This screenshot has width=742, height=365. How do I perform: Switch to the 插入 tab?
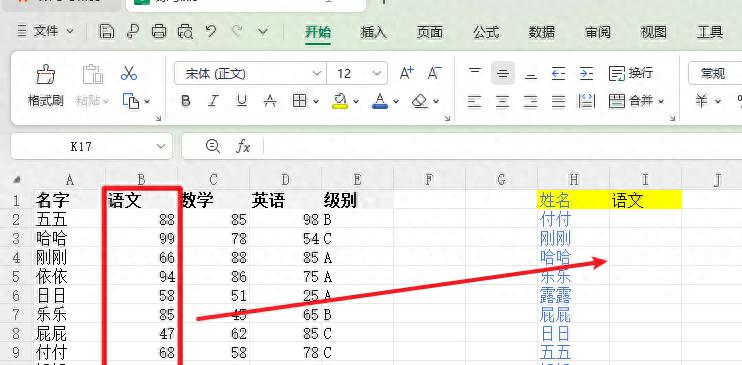click(373, 32)
